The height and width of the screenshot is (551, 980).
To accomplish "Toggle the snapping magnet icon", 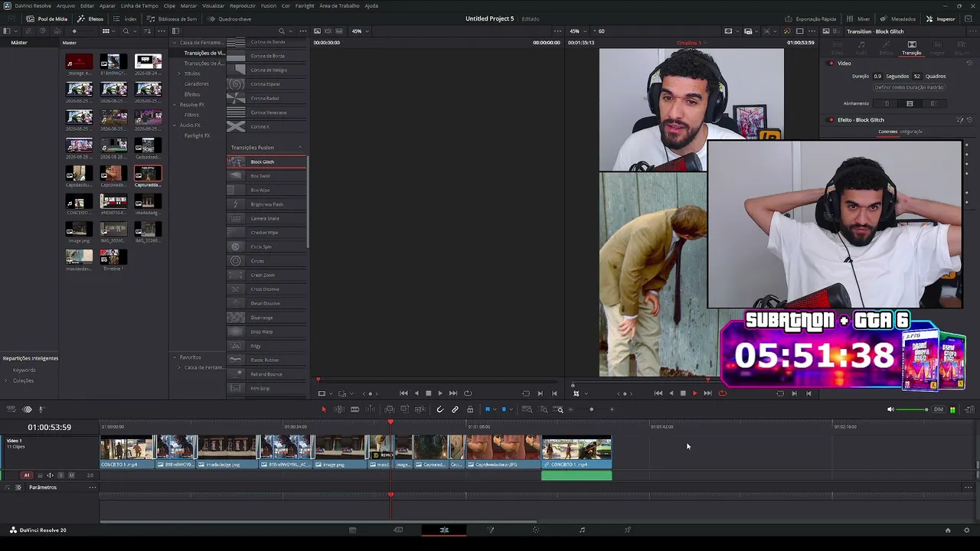I will point(439,409).
